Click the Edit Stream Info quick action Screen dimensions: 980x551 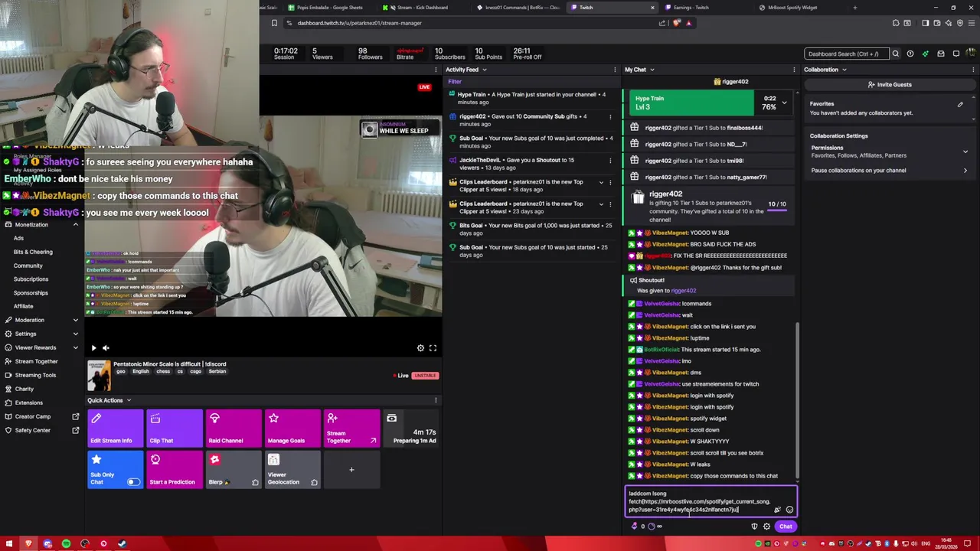point(115,429)
